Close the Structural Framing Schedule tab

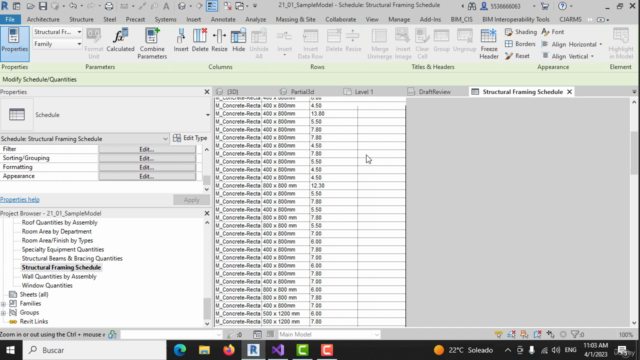[x=569, y=92]
